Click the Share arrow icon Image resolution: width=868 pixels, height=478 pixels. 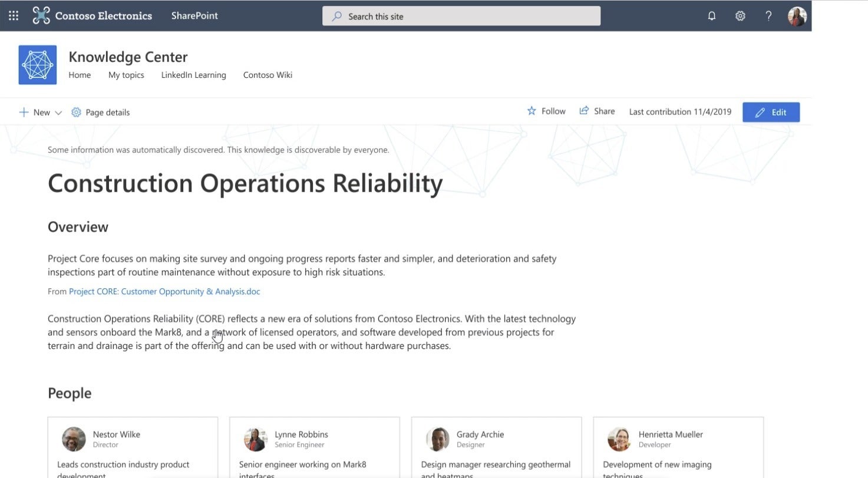coord(584,111)
